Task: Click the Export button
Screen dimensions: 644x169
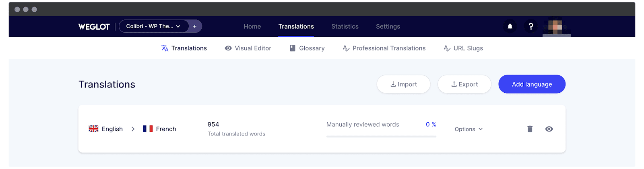Action: point(464,84)
